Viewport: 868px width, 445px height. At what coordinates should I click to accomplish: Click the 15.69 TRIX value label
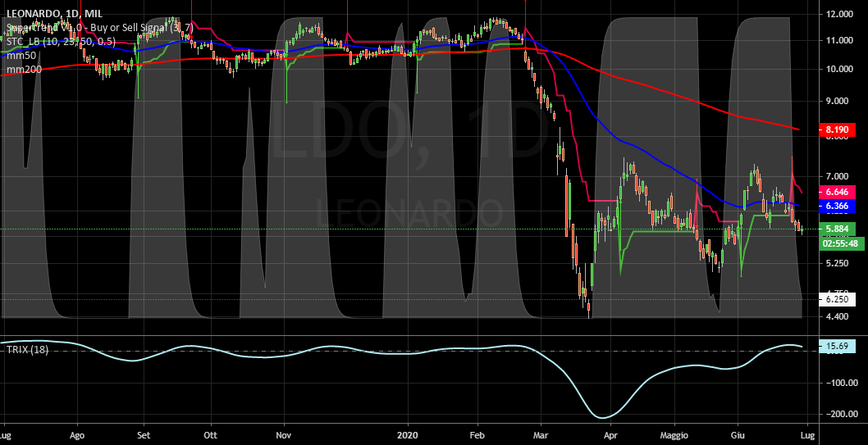point(837,347)
